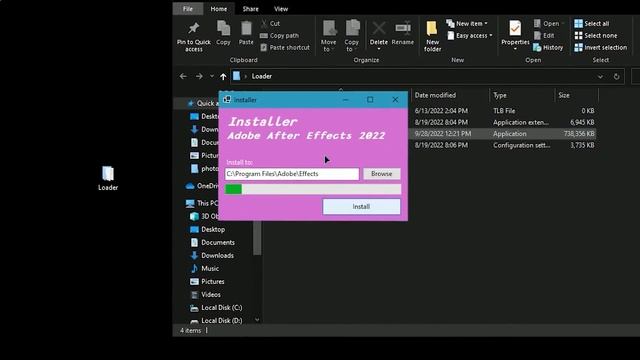Open Local Disk (C:)

tap(221, 308)
